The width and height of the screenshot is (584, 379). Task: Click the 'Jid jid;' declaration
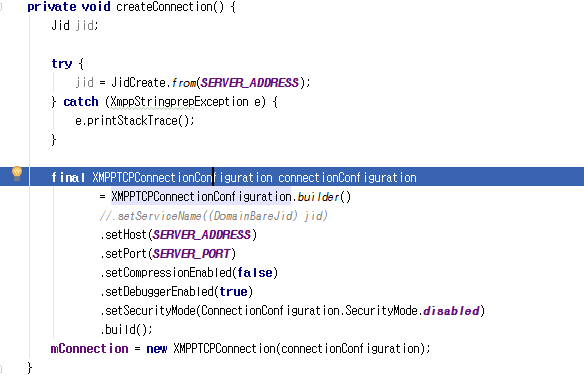[75, 25]
